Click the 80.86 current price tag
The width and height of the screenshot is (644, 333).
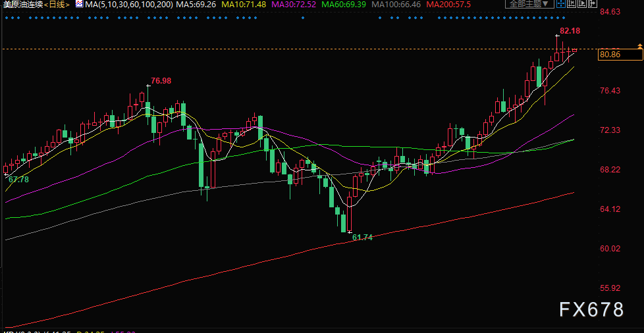coord(610,55)
